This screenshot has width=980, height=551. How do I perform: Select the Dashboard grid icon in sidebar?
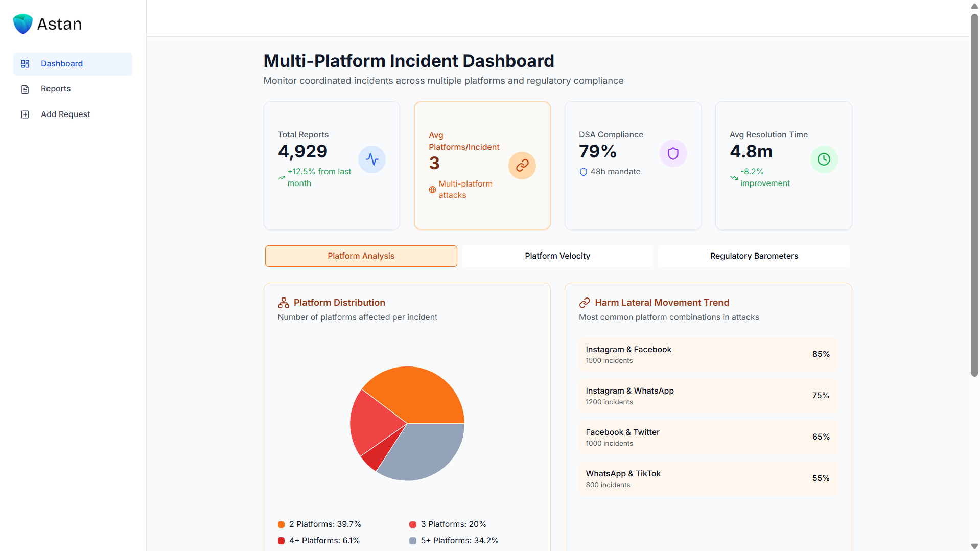click(25, 63)
